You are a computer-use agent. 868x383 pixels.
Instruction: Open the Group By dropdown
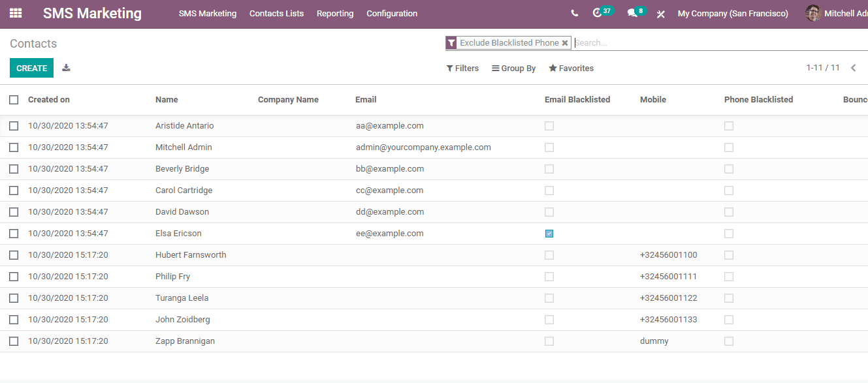tap(514, 69)
